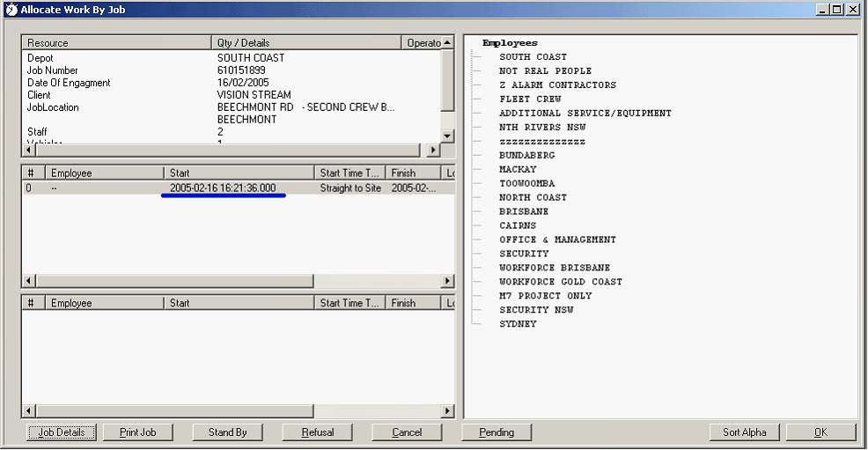Click the Job Details button
This screenshot has height=450, width=868.
(x=62, y=432)
